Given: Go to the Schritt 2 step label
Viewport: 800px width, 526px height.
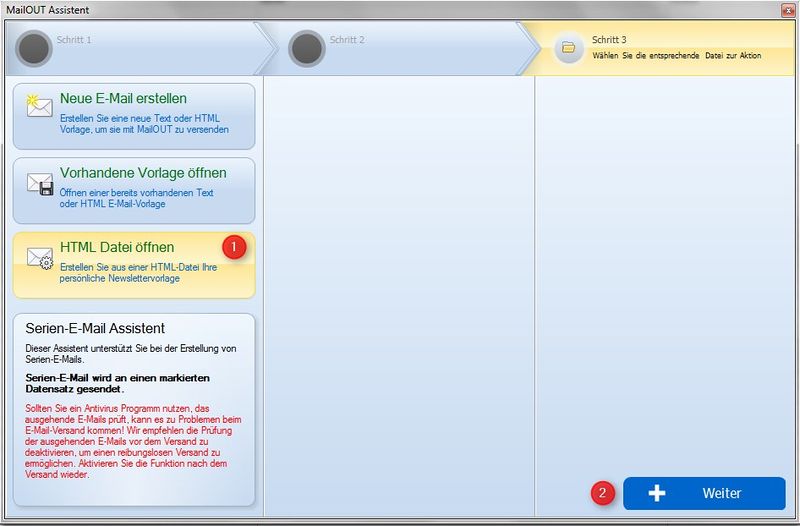Looking at the screenshot, I should [347, 40].
